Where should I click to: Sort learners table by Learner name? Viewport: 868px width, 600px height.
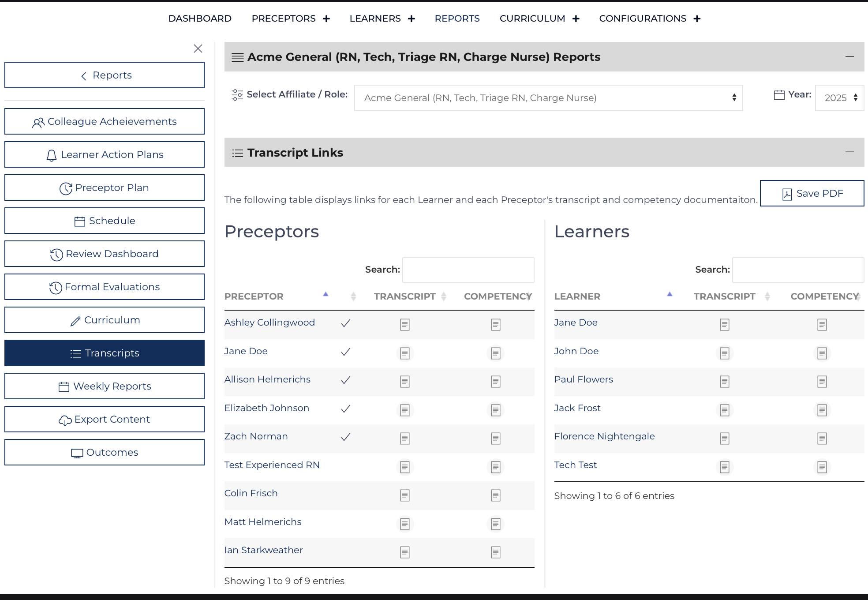(x=613, y=296)
